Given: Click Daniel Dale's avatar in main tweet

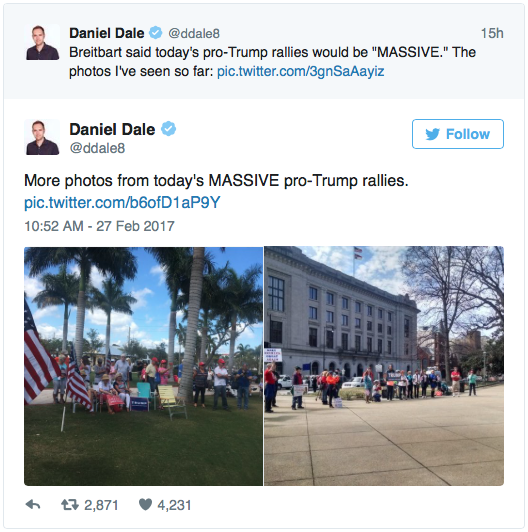Looking at the screenshot, I should (x=42, y=137).
